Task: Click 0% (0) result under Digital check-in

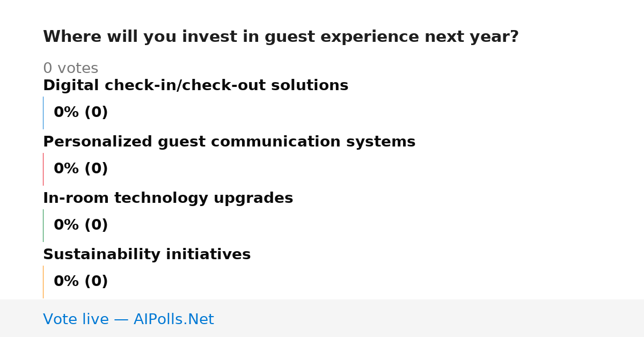Action: coord(80,113)
